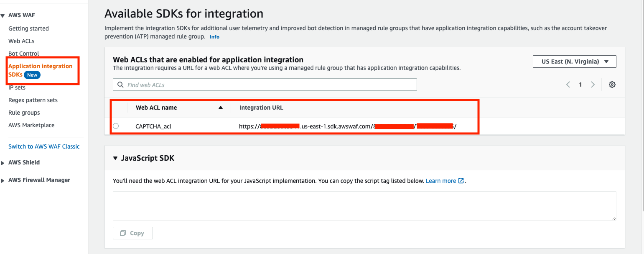Open table preferences gear icon
Viewport: 644px width, 254px height.
click(612, 85)
